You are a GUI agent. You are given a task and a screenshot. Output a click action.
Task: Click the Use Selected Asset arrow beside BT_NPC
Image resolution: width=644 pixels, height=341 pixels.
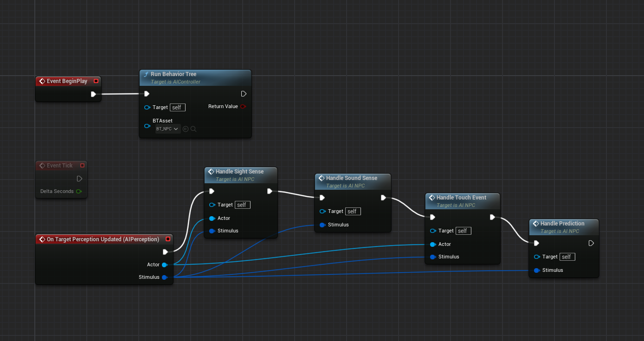pos(186,129)
